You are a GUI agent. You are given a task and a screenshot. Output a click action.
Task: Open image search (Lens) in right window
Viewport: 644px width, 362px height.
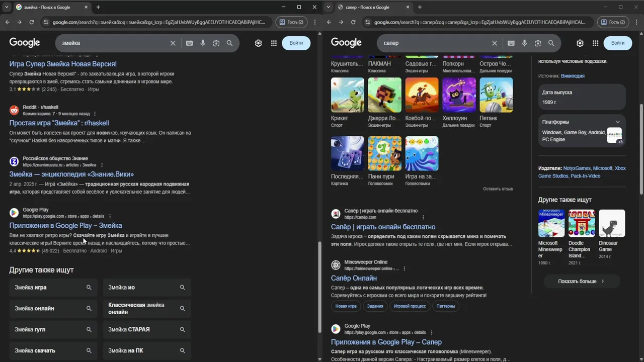[538, 43]
